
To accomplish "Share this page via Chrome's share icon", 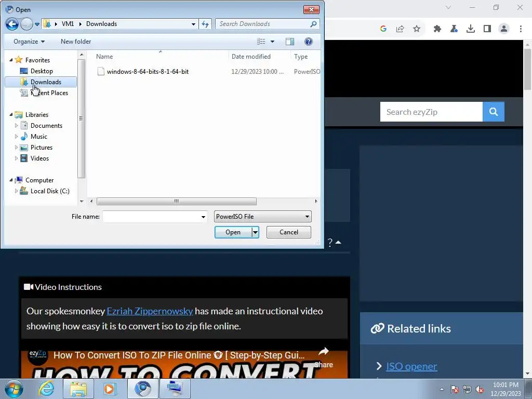I will [400, 29].
